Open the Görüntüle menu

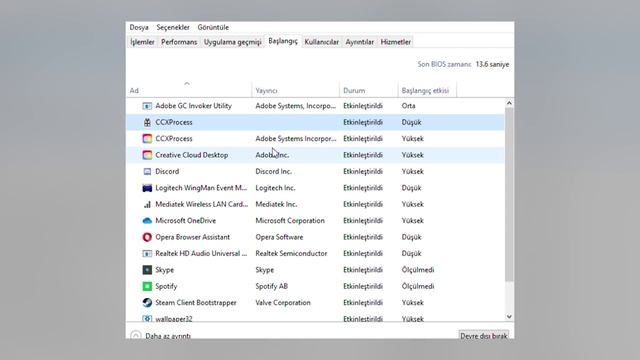[x=213, y=27]
